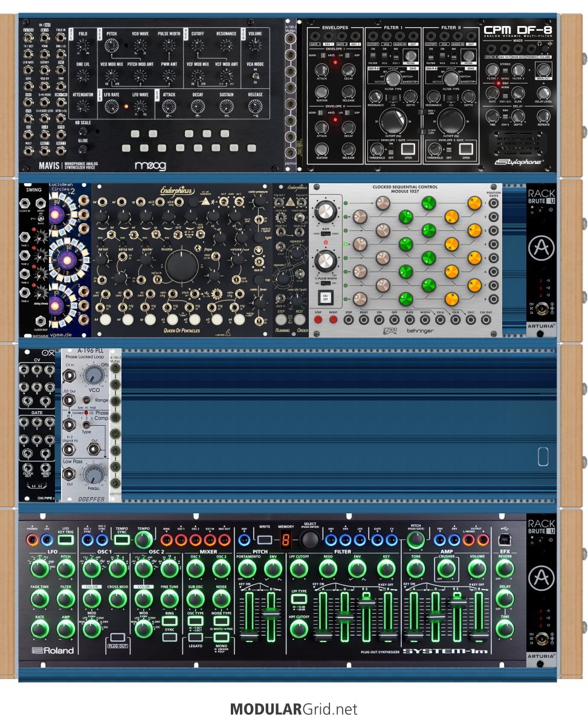Click the Stylophone logo on the CPM DF-8
The height and width of the screenshot is (722, 588).
pyautogui.click(x=520, y=161)
